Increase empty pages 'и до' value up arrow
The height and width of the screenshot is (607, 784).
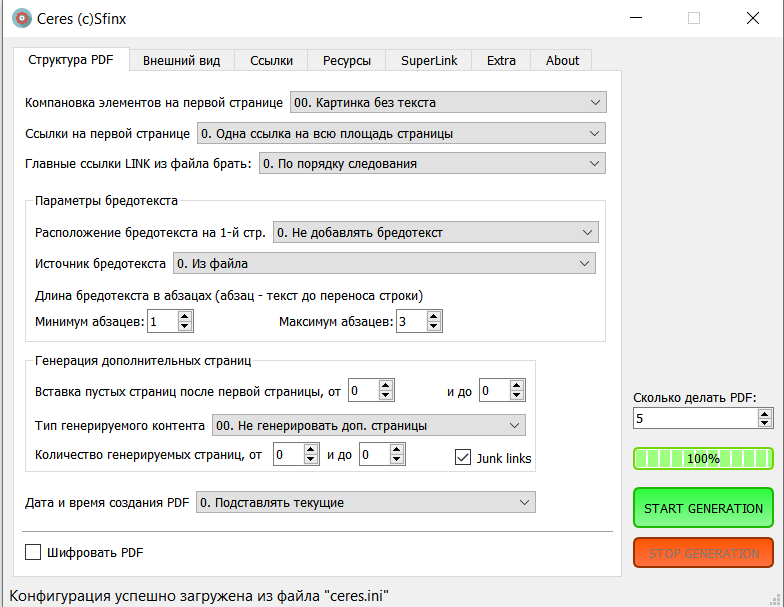(516, 385)
